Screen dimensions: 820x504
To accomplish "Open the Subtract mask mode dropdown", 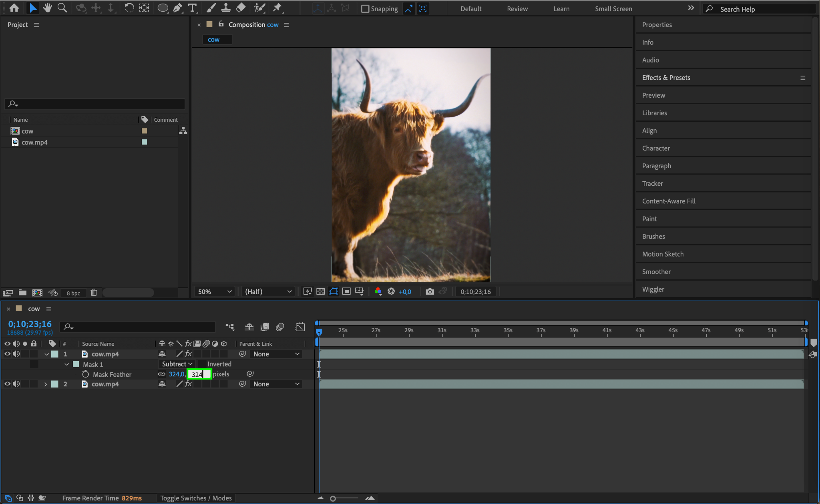I will [x=177, y=364].
